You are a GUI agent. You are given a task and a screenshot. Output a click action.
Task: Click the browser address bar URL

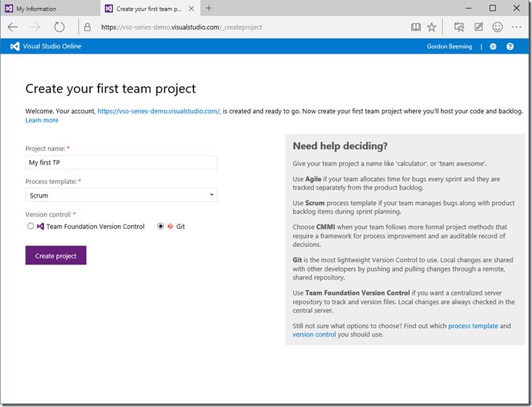tap(181, 27)
